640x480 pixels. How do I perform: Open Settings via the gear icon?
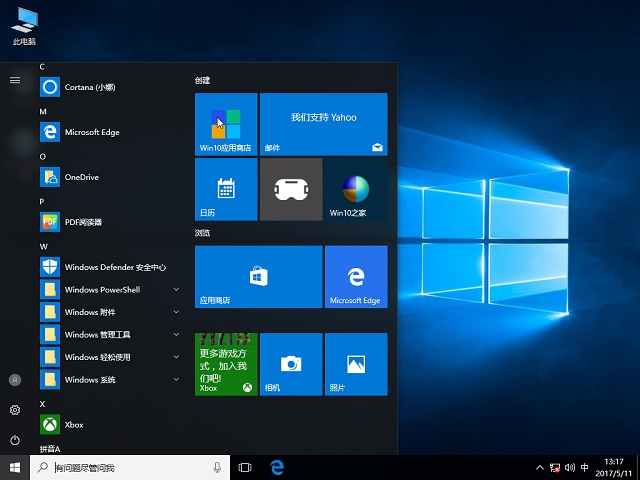tap(15, 410)
